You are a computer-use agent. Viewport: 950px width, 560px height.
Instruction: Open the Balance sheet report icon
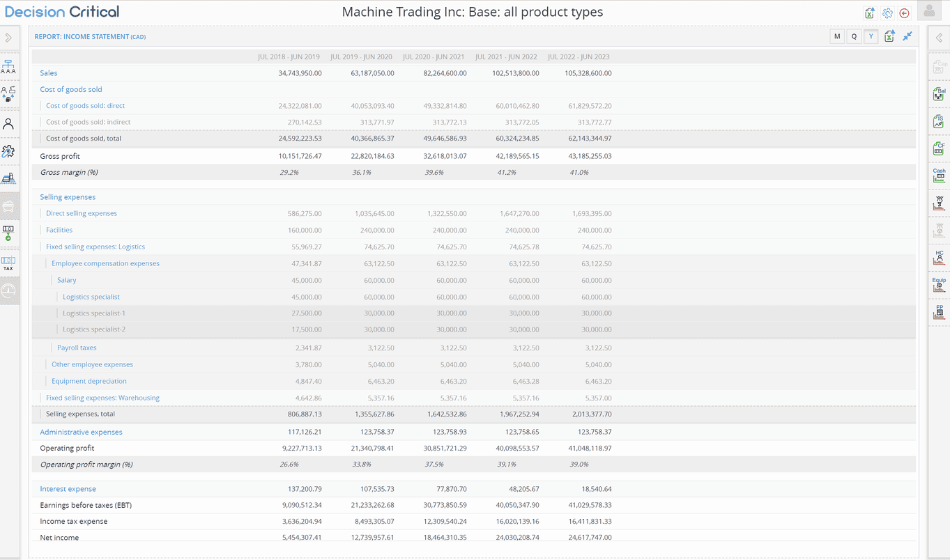[939, 93]
